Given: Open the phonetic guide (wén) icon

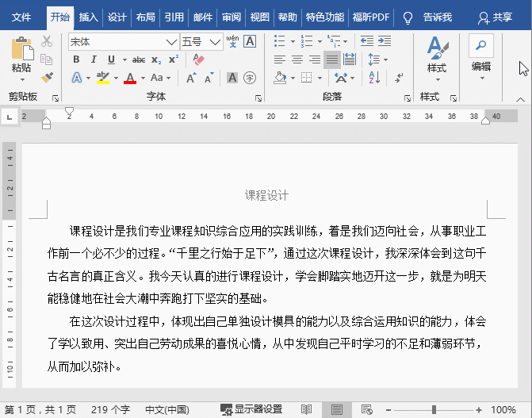Looking at the screenshot, I should pyautogui.click(x=232, y=41).
